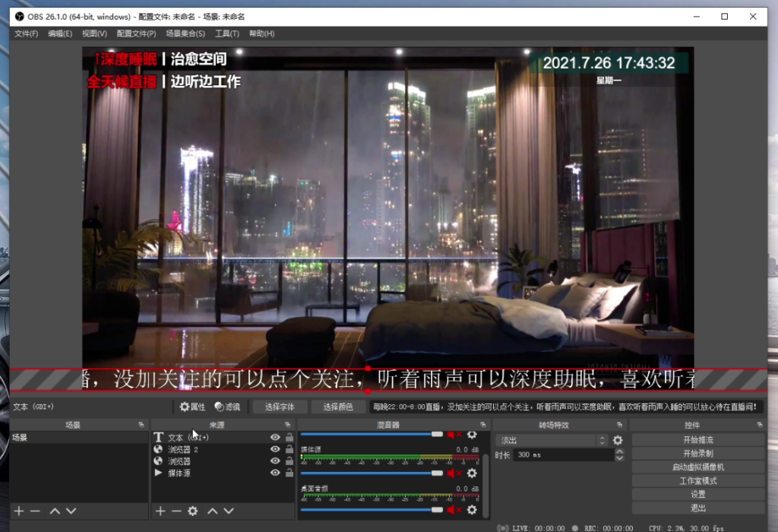778x532 pixels.
Task: Unmute the 媒体源 audio speaker icon
Action: pos(452,473)
